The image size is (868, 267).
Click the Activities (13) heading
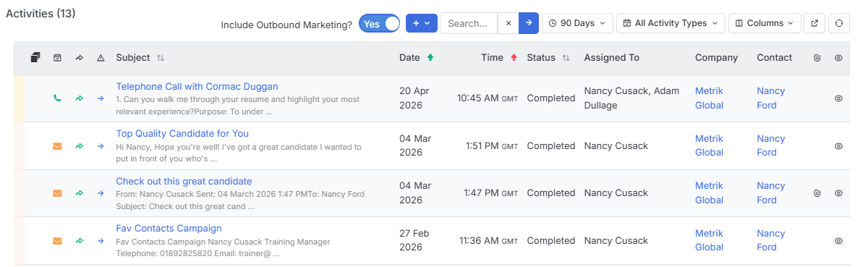[41, 14]
